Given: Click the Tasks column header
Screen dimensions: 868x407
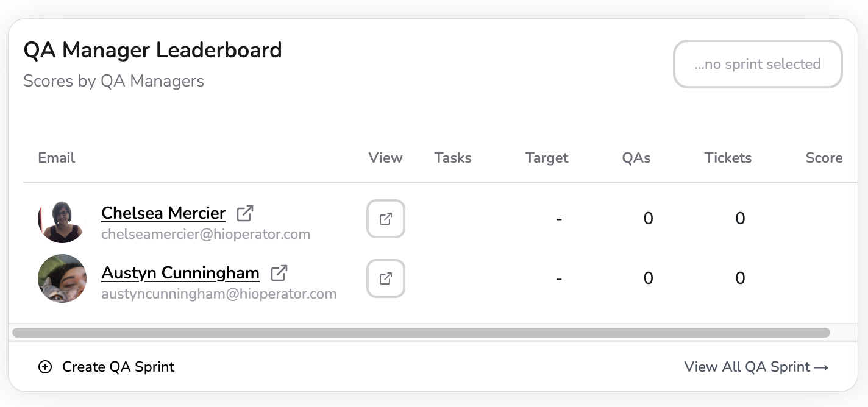Looking at the screenshot, I should pyautogui.click(x=453, y=158).
